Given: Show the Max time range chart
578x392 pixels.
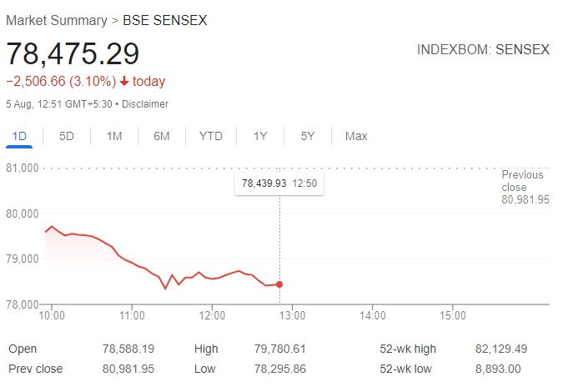Looking at the screenshot, I should pos(356,136).
